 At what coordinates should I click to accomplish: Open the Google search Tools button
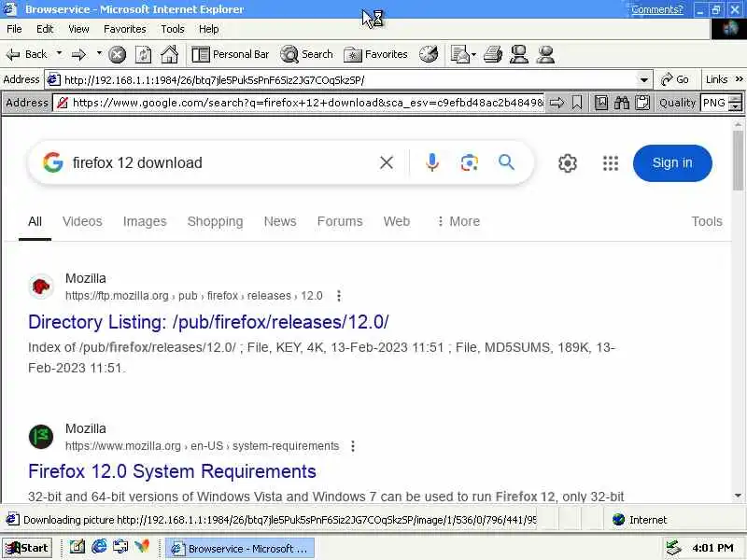707,221
